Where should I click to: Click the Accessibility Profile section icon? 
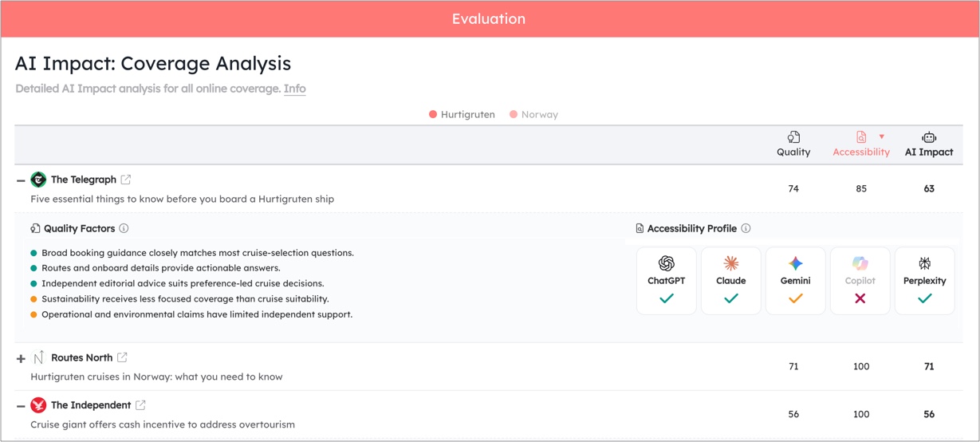click(640, 228)
